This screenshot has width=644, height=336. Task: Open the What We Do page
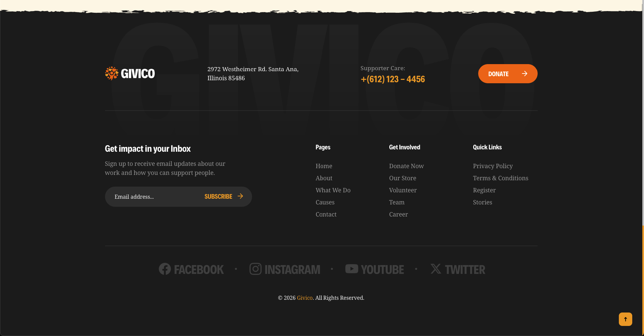coord(333,190)
